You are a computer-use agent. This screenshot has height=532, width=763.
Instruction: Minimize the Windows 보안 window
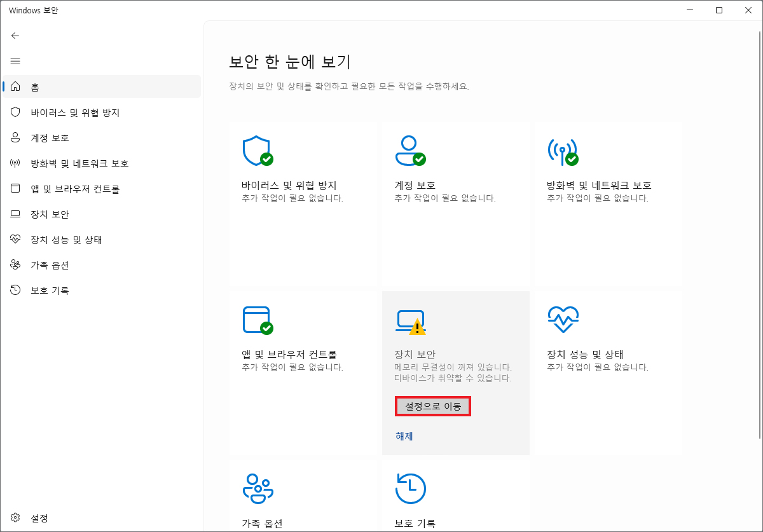coord(690,10)
